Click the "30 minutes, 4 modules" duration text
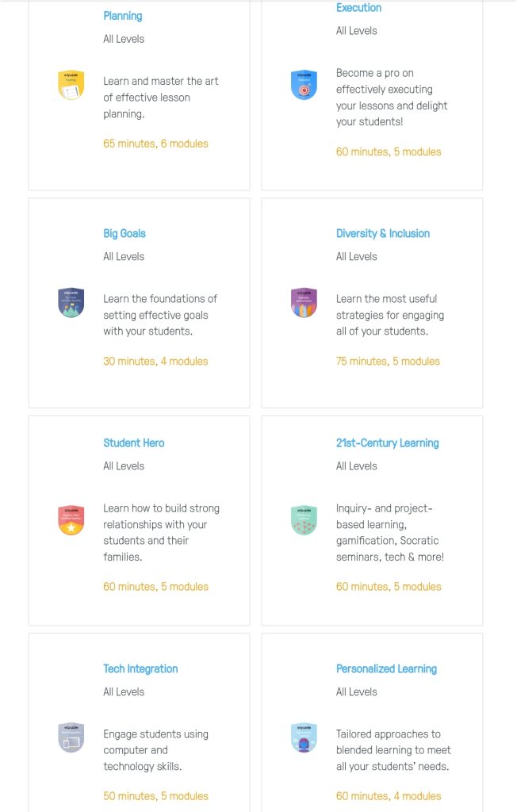This screenshot has height=812, width=517. click(x=155, y=361)
